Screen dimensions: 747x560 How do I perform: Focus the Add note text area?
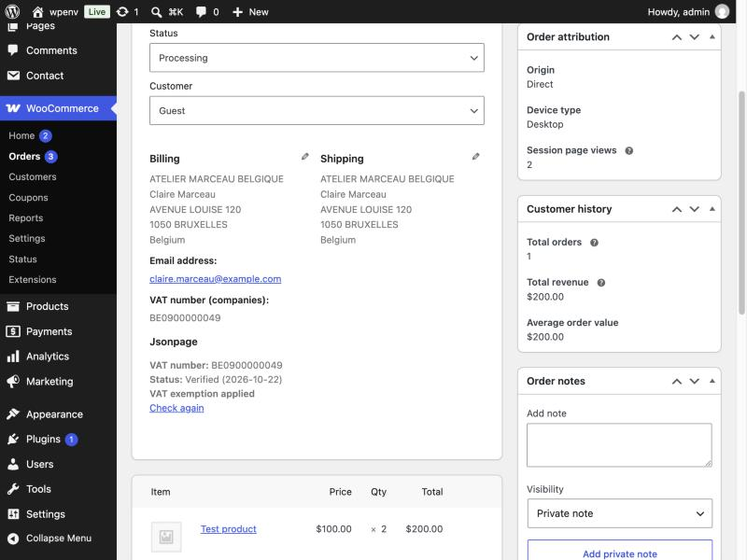click(619, 445)
